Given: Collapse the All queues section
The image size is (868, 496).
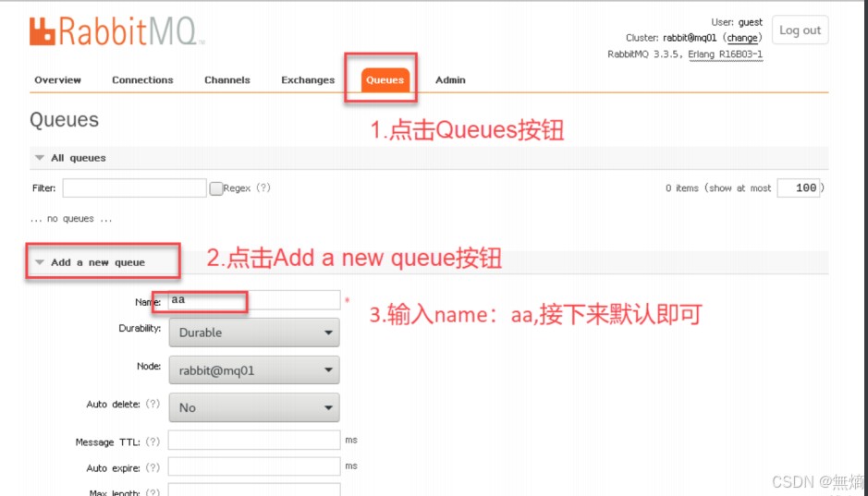Looking at the screenshot, I should click(x=78, y=158).
